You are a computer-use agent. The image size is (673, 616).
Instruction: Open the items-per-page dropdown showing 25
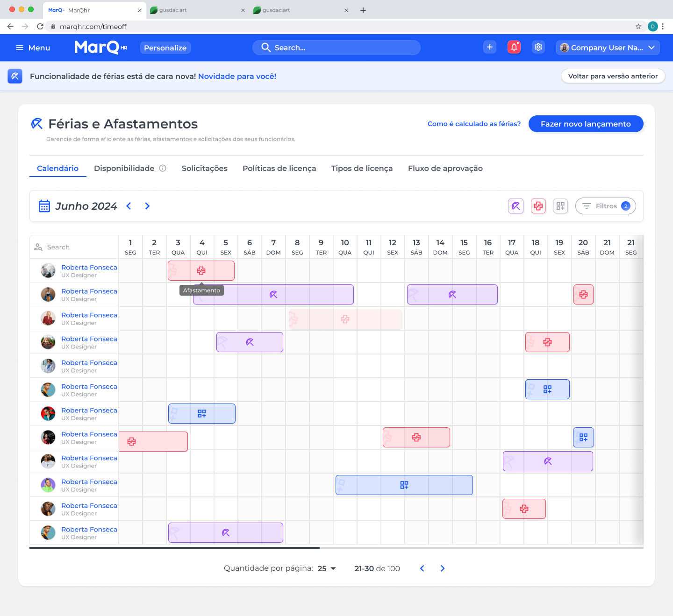pyautogui.click(x=326, y=568)
